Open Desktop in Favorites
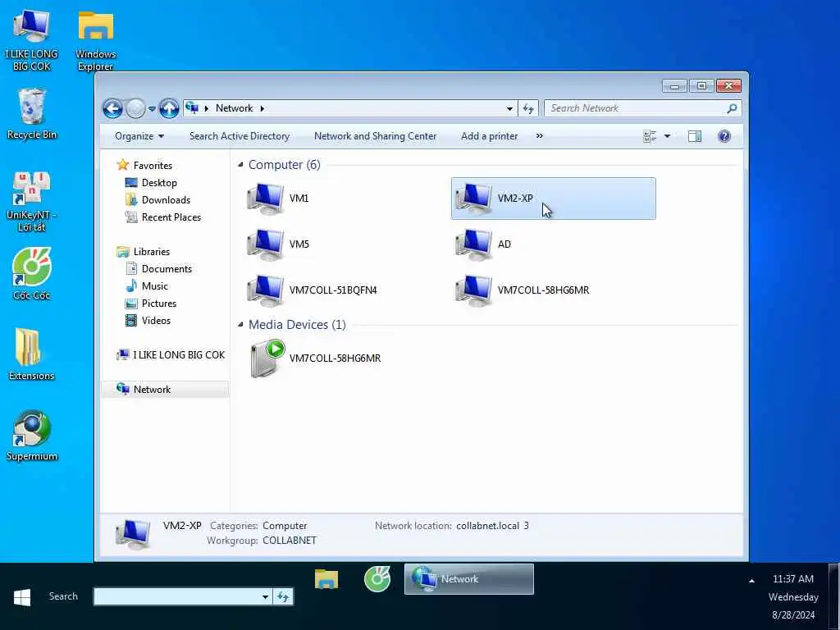This screenshot has width=840, height=630. (159, 183)
